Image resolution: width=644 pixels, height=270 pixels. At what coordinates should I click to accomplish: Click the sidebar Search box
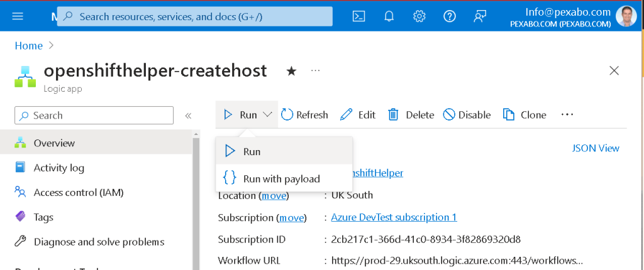point(94,116)
